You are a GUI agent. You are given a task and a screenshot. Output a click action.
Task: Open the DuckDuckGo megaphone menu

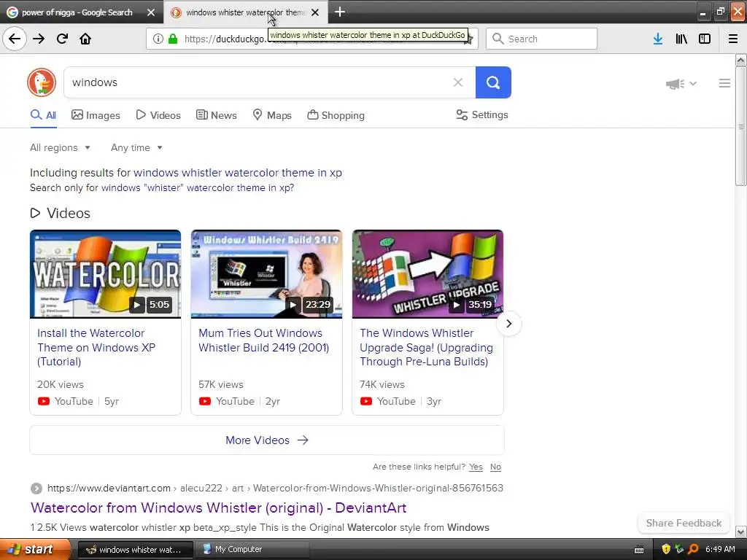[x=681, y=84]
